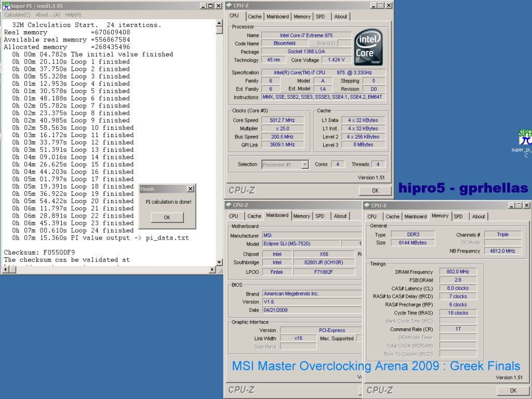Screen dimensions: 532x399
Task: Switch to Cache tab in top CPU-Z
Action: click(254, 17)
